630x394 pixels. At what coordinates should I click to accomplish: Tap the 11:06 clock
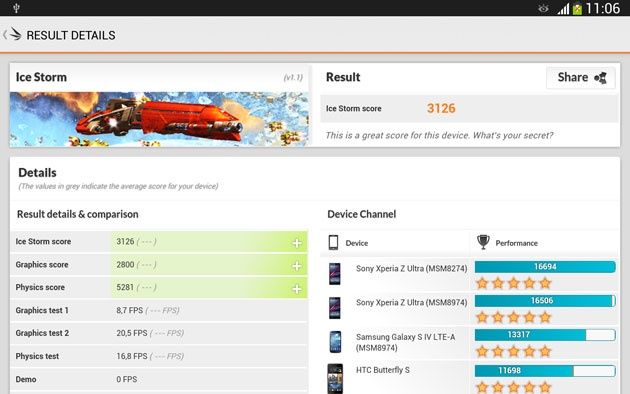(603, 8)
